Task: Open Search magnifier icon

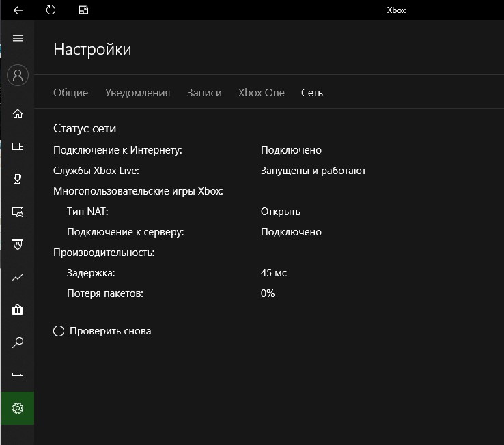Action: [18, 343]
